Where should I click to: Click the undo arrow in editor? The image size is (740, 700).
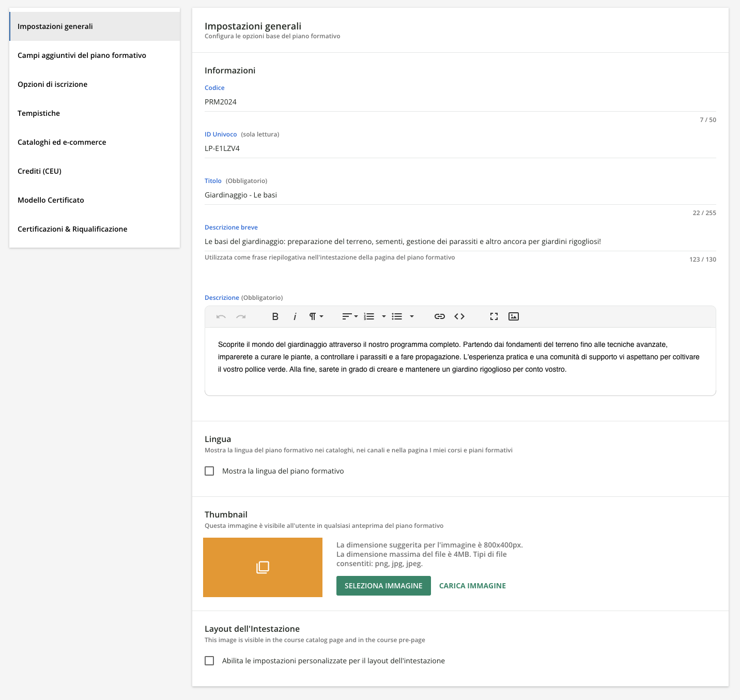click(221, 316)
